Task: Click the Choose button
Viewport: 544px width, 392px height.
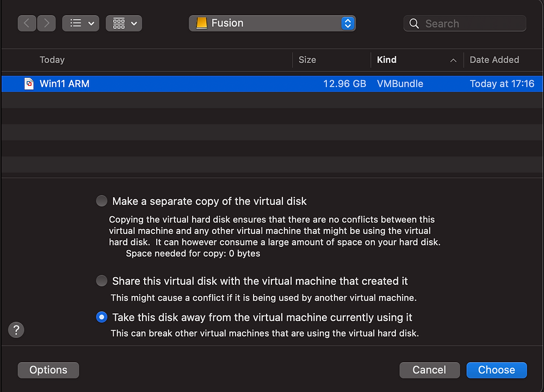Action: click(x=497, y=370)
